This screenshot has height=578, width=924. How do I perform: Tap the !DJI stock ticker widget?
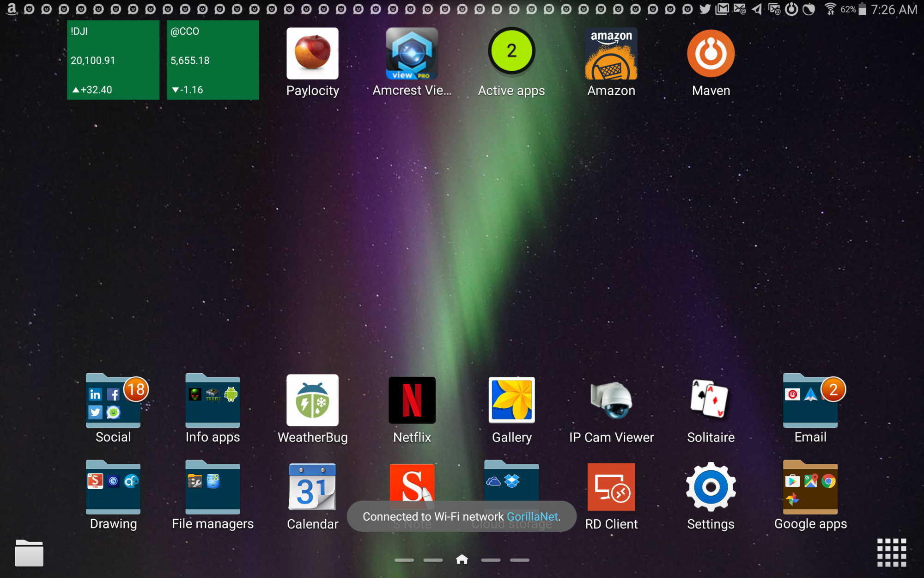[x=113, y=60]
